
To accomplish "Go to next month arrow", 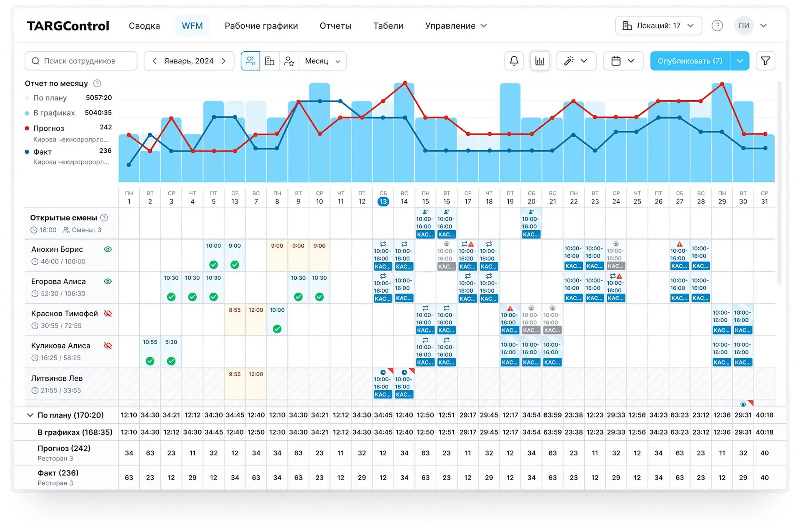I will click(x=224, y=61).
